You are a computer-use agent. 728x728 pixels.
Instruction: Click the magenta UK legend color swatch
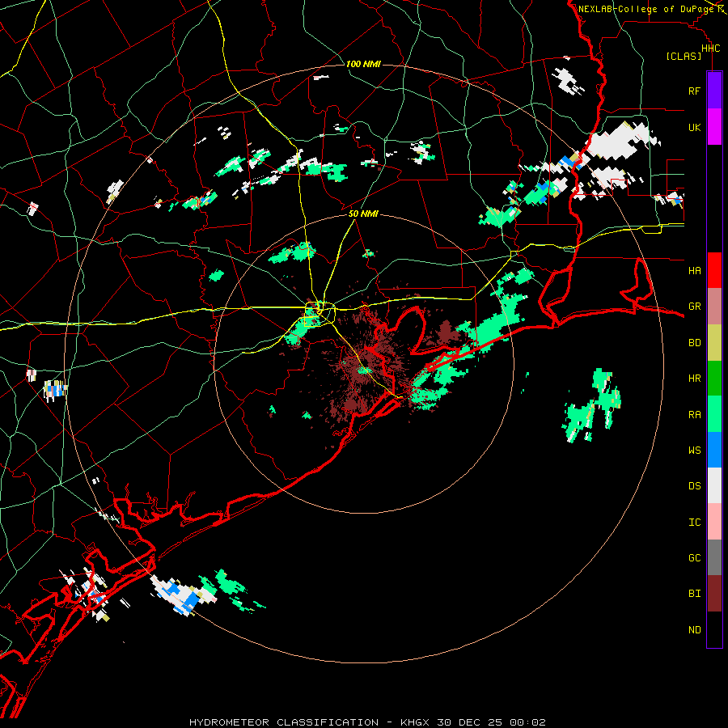[x=714, y=126]
